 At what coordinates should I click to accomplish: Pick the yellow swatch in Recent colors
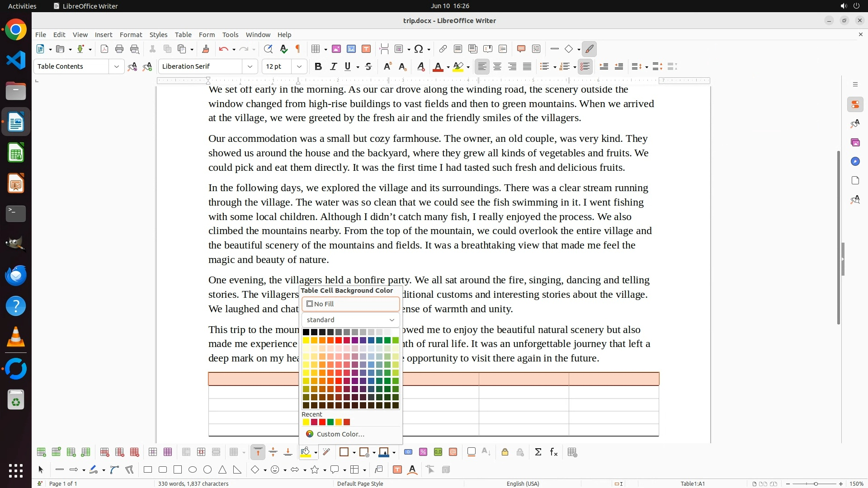tap(306, 422)
